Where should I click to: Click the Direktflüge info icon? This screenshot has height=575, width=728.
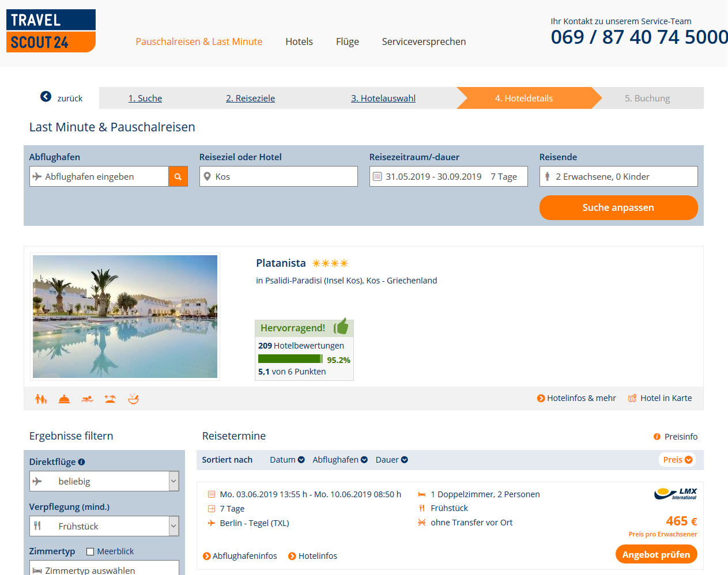coord(81,462)
